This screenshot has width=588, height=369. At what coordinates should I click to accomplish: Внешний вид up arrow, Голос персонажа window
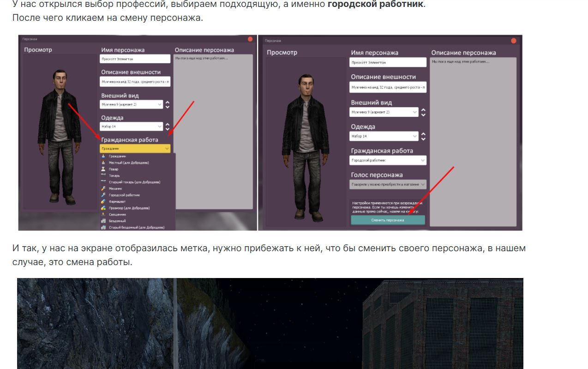[423, 110]
